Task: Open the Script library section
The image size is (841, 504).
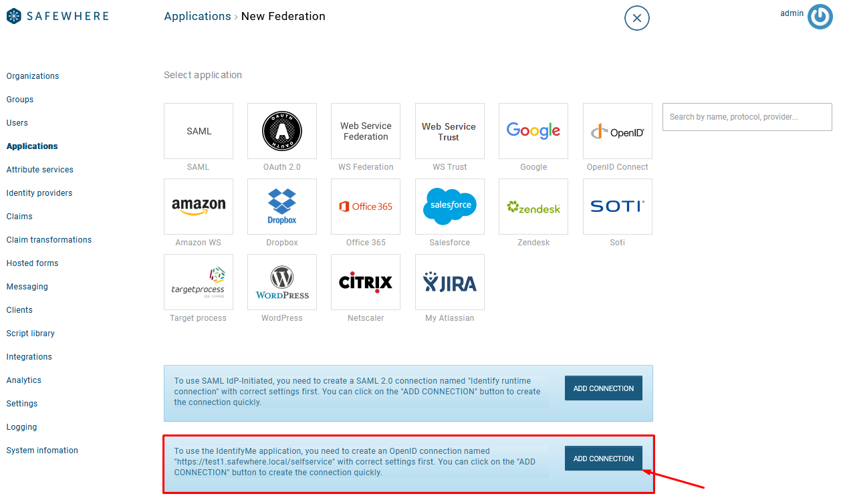Action: point(31,334)
